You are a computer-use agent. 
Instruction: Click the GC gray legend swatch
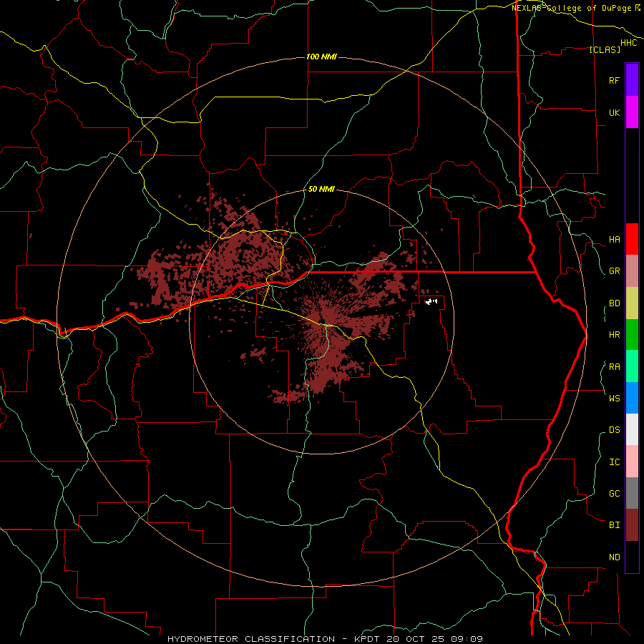[632, 493]
